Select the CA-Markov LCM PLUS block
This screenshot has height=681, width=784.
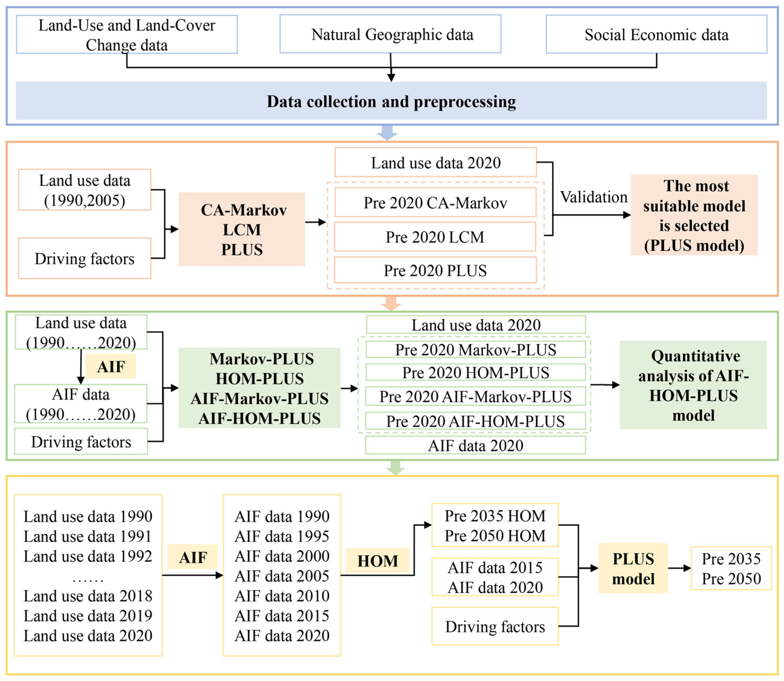242,229
